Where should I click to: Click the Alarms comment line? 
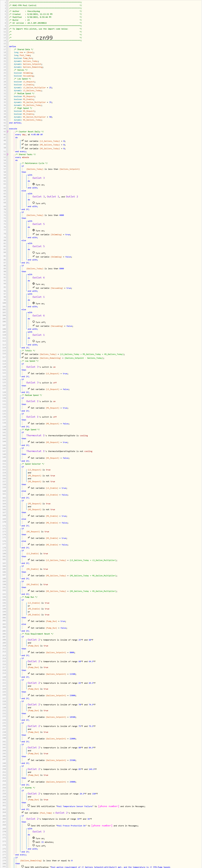click(28, 788)
